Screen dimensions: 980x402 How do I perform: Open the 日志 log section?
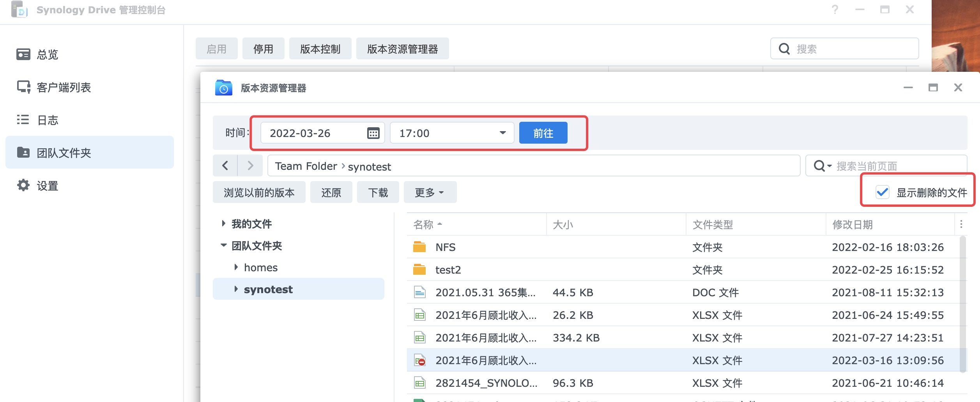[x=90, y=120]
